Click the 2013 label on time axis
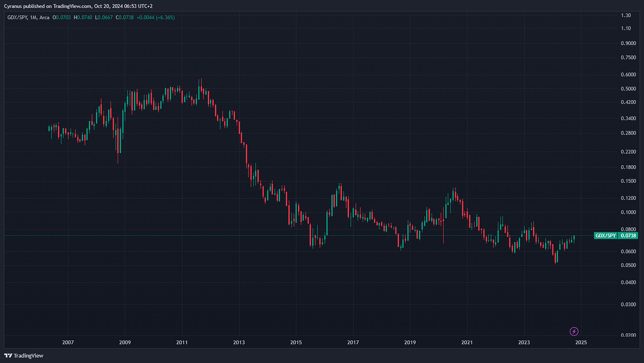 pos(239,342)
